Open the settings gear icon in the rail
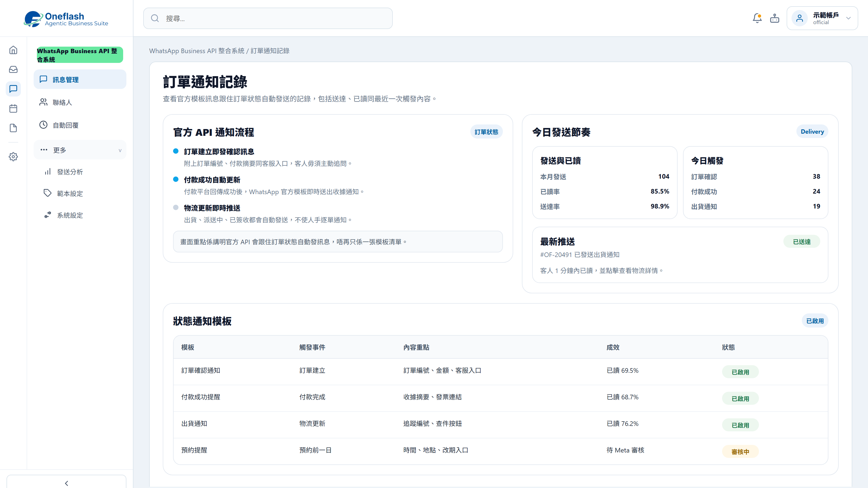The width and height of the screenshot is (868, 488). [x=13, y=157]
